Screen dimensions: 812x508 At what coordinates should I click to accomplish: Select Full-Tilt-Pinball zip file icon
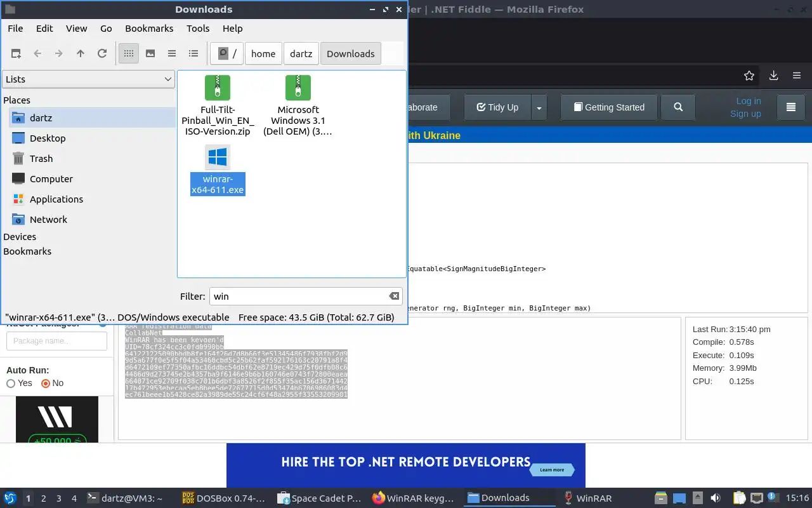[218, 88]
